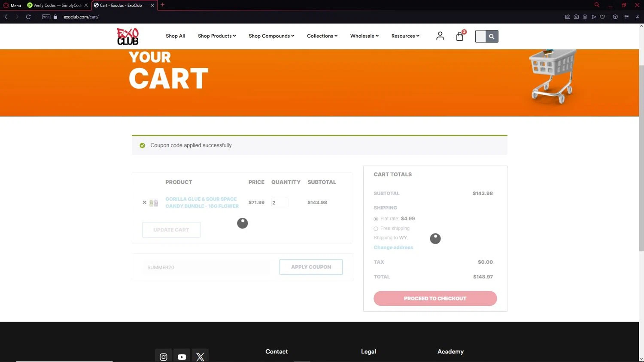The image size is (644, 362).
Task: Close the Verify Codes tab
Action: tap(86, 5)
